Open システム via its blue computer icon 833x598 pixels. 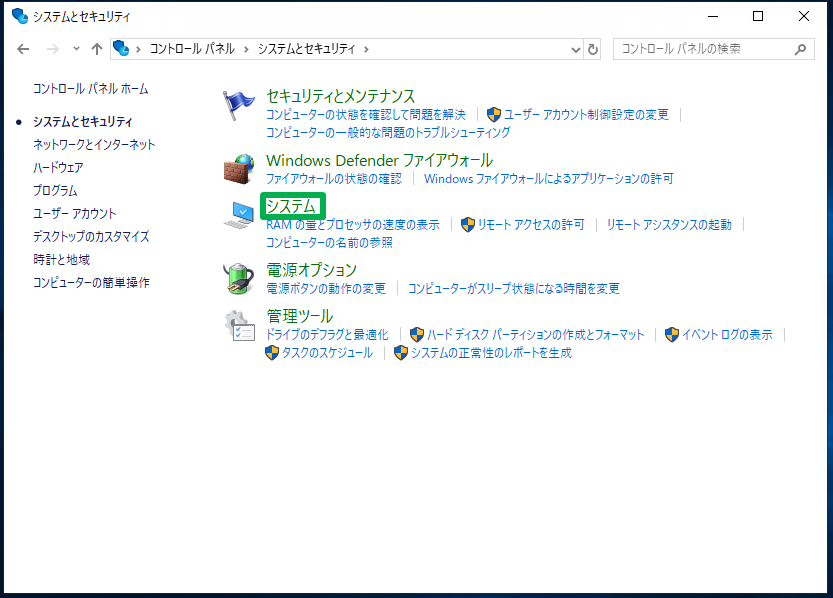pos(240,214)
